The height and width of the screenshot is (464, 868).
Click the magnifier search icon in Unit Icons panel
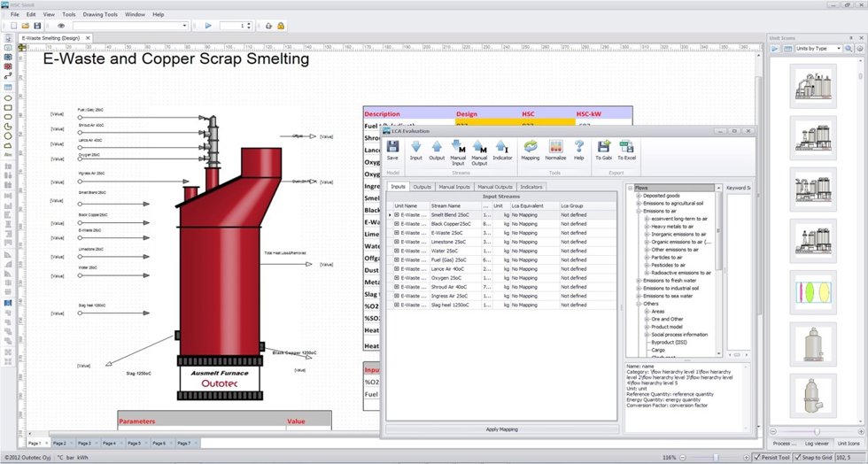pos(849,49)
